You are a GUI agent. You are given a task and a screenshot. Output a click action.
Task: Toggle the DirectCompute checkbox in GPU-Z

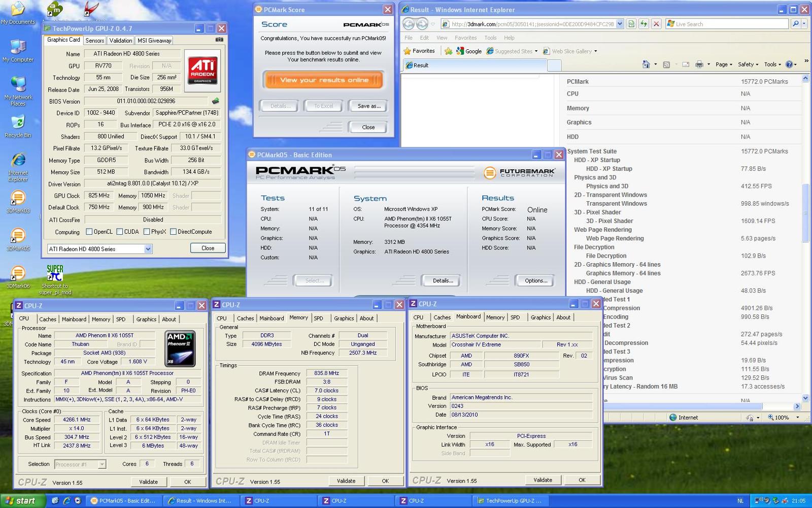pyautogui.click(x=173, y=232)
